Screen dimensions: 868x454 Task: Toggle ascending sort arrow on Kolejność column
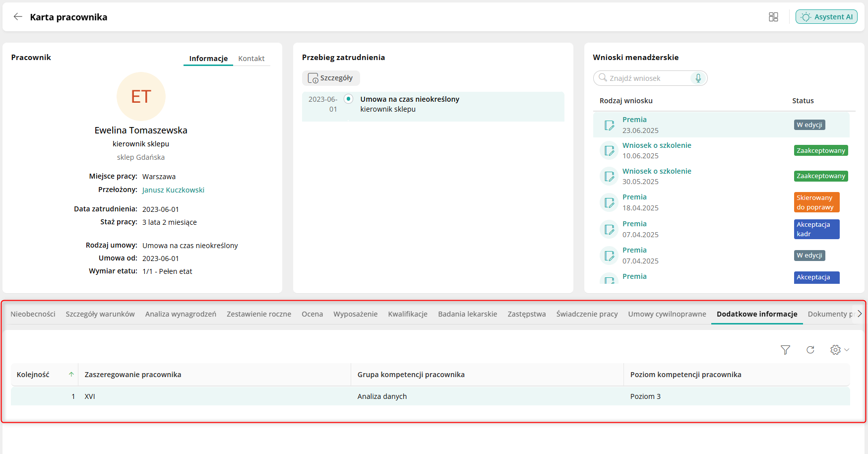click(71, 375)
